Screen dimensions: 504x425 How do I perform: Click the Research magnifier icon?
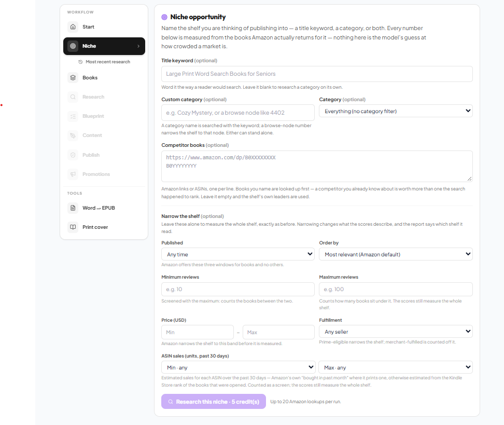coord(73,97)
